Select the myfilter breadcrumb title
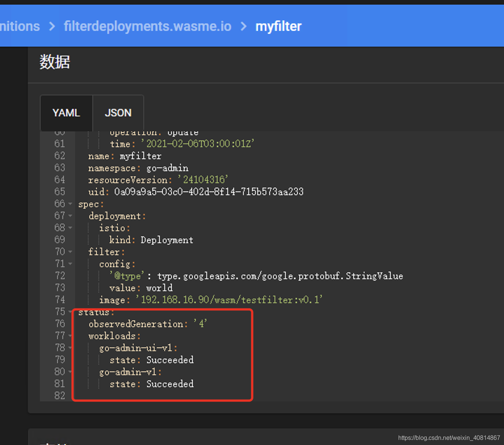 [x=278, y=26]
